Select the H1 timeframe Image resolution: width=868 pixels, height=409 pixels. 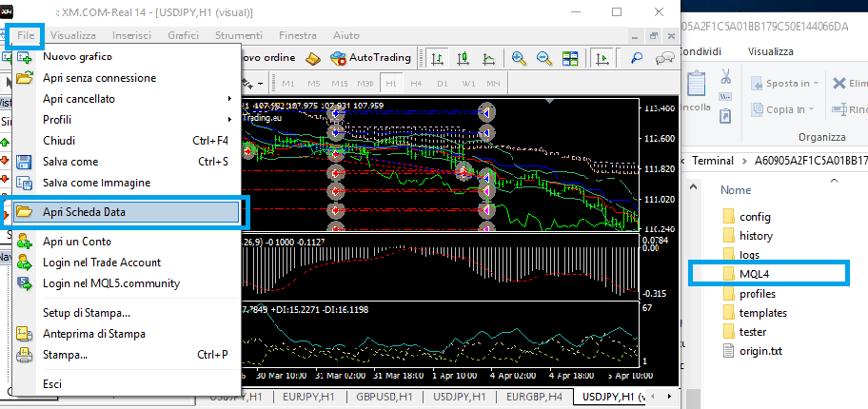(391, 84)
